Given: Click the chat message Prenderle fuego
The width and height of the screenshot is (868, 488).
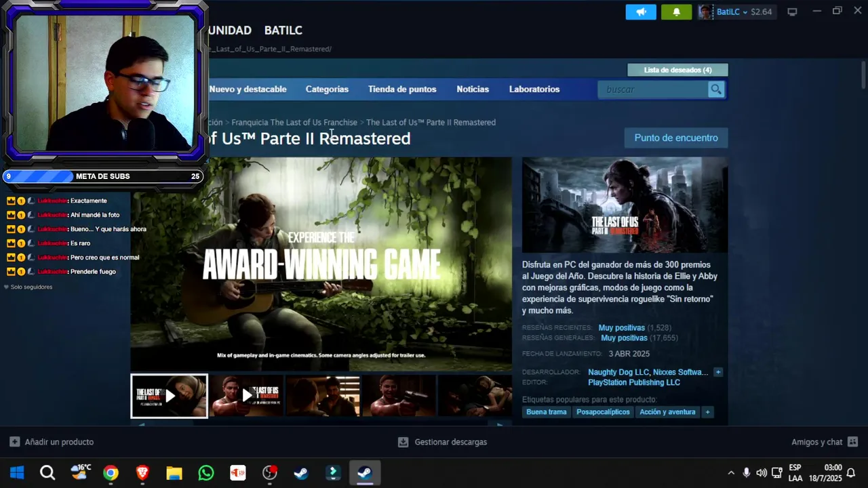Looking at the screenshot, I should tap(93, 272).
